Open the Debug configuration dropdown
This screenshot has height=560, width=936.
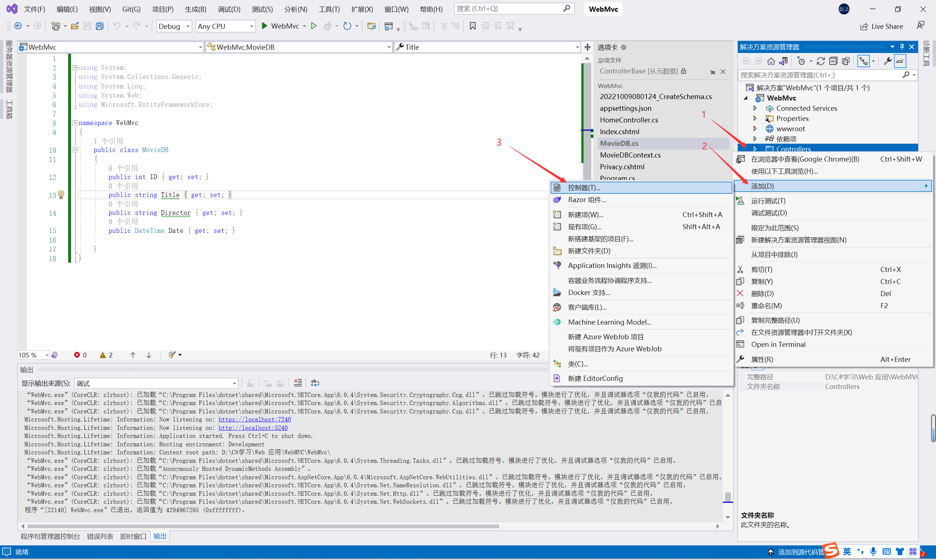(174, 26)
